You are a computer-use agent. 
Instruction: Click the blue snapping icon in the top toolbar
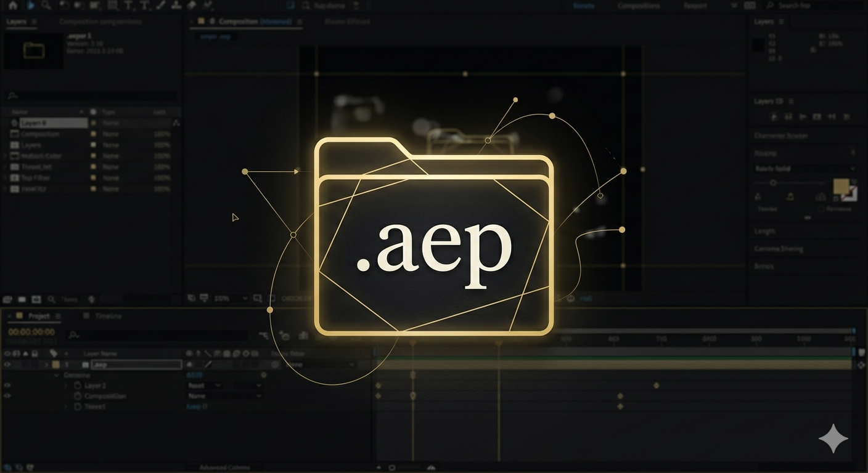click(x=291, y=6)
